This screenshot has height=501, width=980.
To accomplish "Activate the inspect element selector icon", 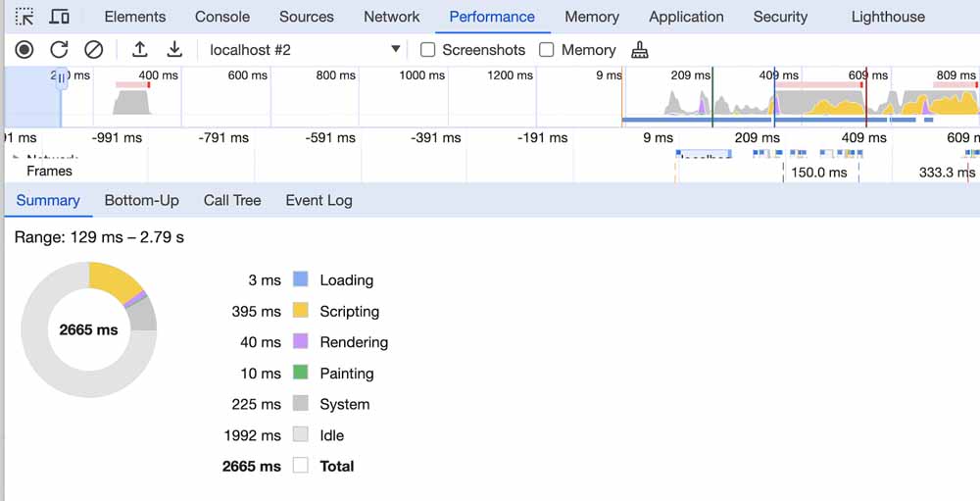I will point(24,17).
